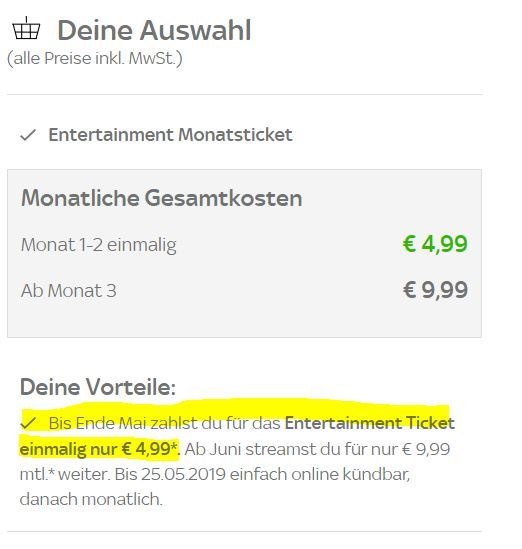Click the Entertainment Monatsticket item
The width and height of the screenshot is (522, 549).
pos(170,135)
